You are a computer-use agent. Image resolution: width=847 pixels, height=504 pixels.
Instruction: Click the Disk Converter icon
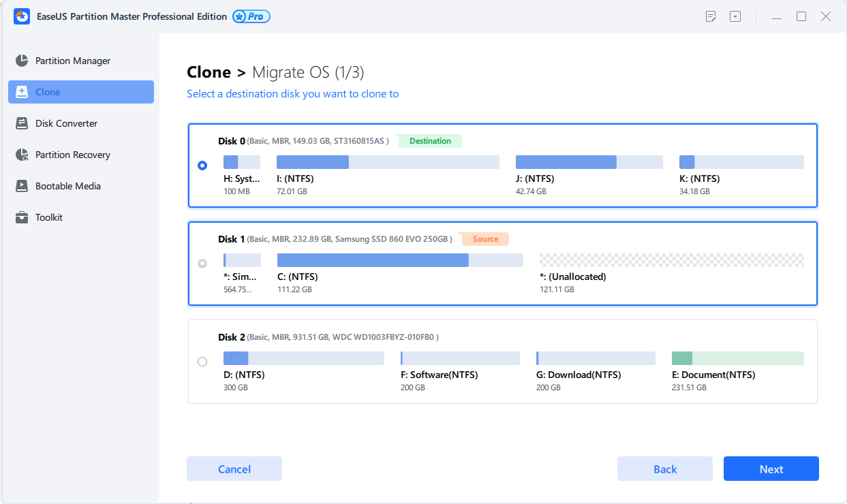pos(22,123)
